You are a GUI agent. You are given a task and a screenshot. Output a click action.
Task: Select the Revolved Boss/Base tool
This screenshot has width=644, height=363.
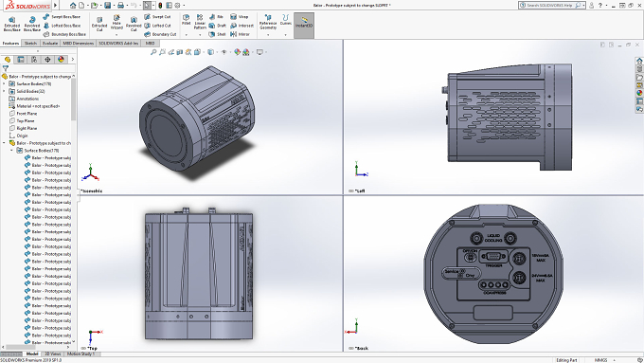pos(32,25)
